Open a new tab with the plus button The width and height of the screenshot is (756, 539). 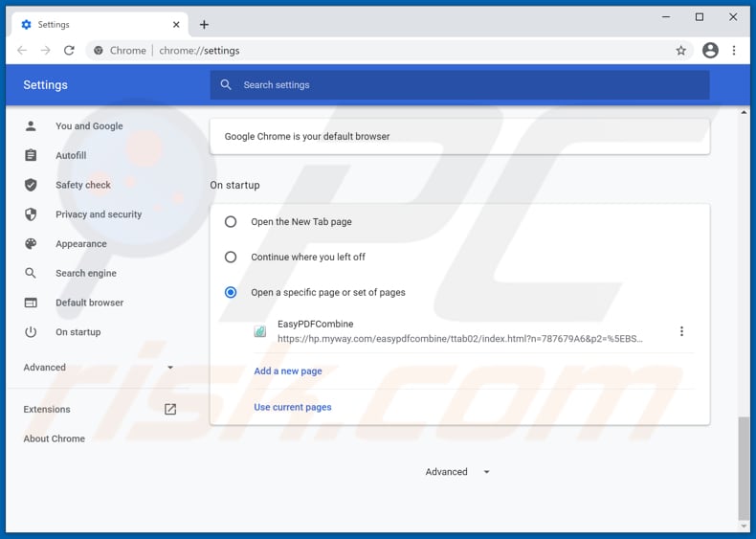click(204, 24)
